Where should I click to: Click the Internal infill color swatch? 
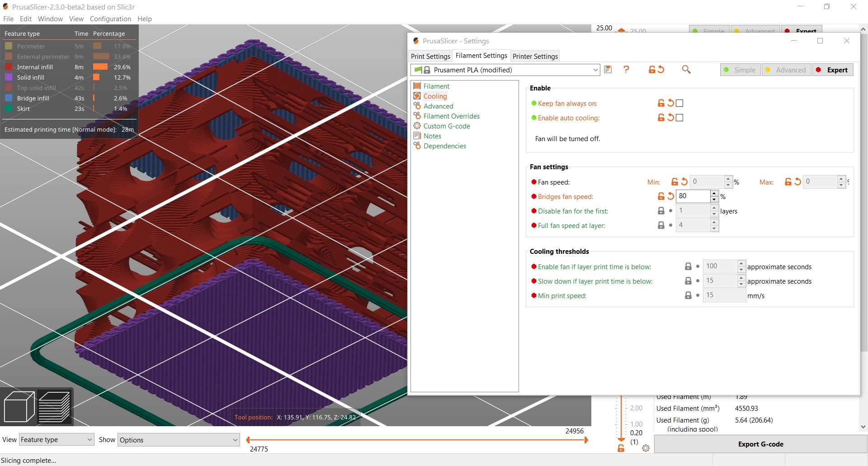(x=9, y=67)
